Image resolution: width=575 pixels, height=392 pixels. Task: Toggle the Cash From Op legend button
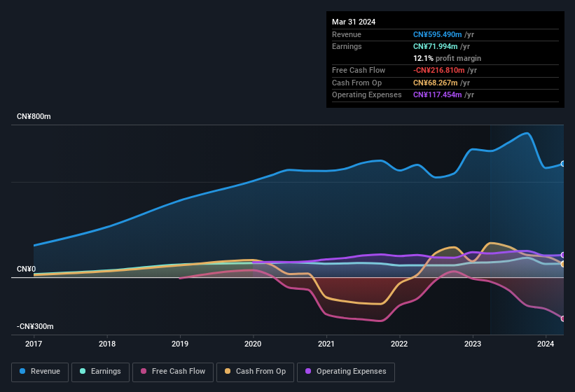pos(255,372)
